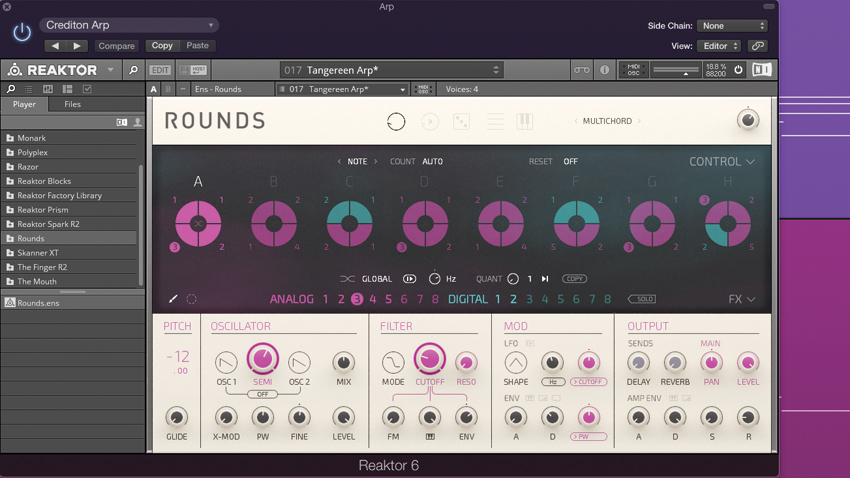Viewport: 850px width, 478px height.
Task: Open the View Editor dropdown
Action: [x=719, y=46]
